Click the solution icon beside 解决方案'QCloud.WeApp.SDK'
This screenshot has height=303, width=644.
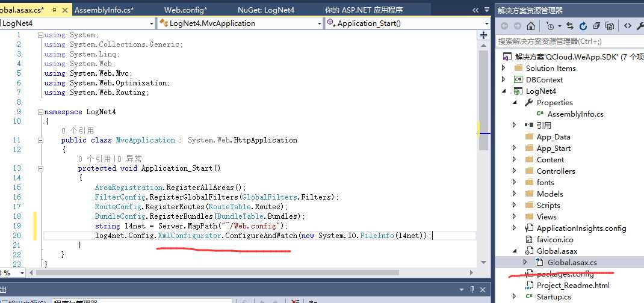[507, 57]
